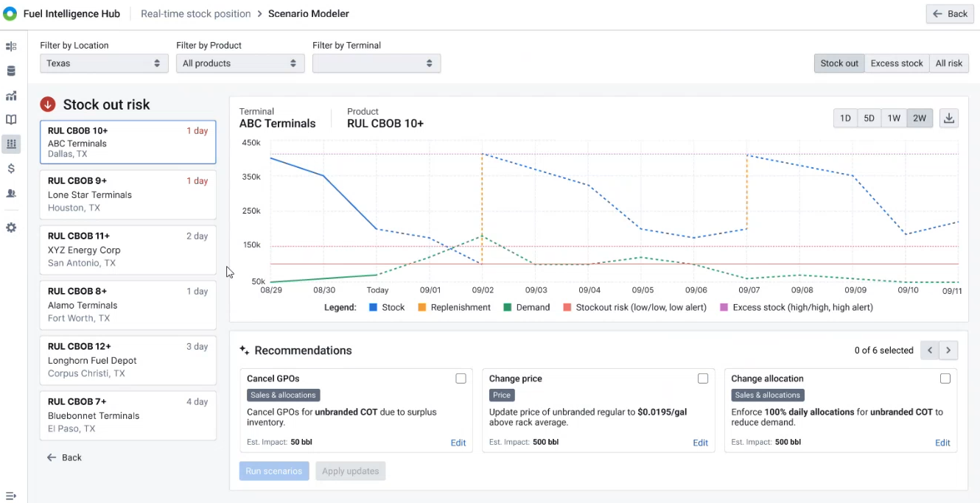Viewport: 980px width, 503px height.
Task: Expand the sidebar menu at bottom-left
Action: pos(11,496)
